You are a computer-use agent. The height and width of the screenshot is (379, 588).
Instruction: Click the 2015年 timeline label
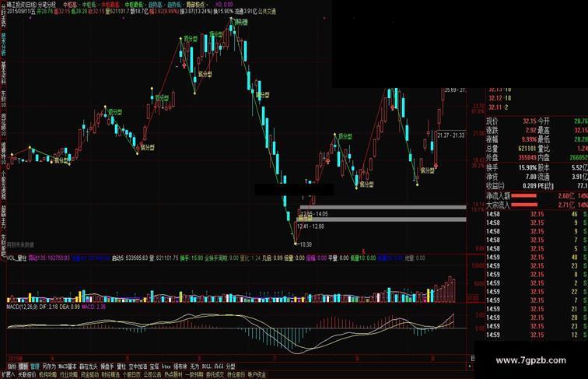coord(16,359)
